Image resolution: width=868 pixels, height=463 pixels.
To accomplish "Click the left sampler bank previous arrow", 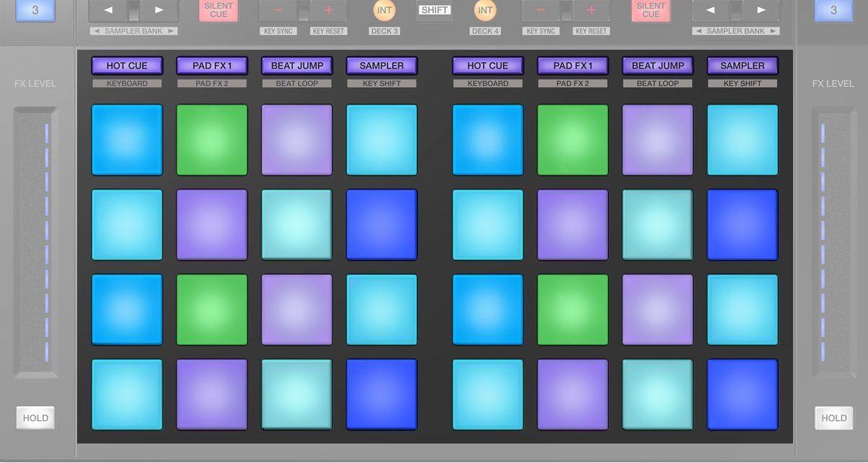I will tap(108, 11).
